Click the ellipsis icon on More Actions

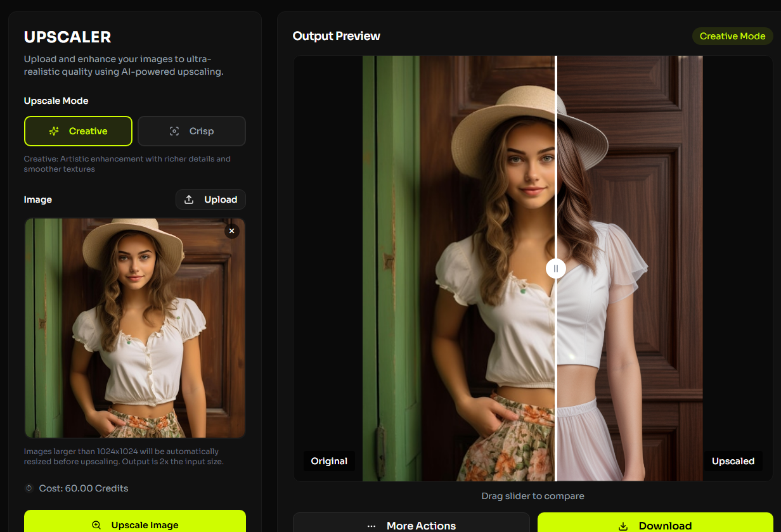point(371,526)
